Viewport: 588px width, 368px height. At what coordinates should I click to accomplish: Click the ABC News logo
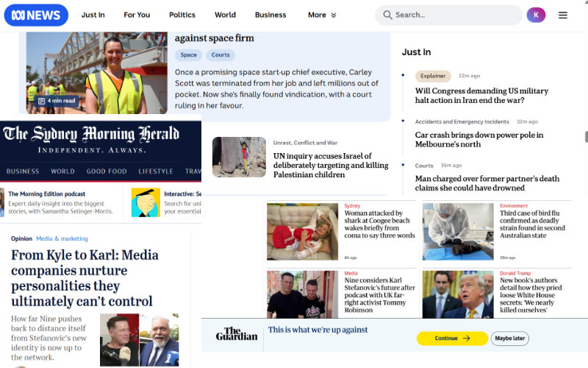pyautogui.click(x=36, y=15)
